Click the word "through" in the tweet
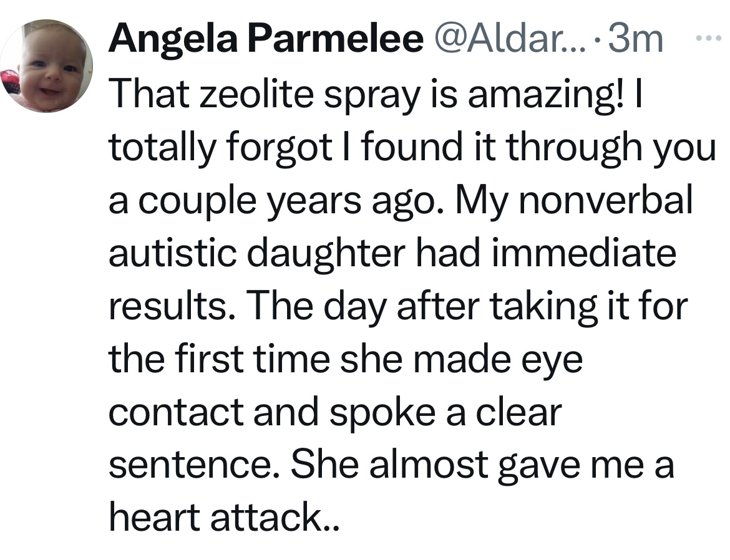Screen dimensions: 730x560 (x=567, y=147)
